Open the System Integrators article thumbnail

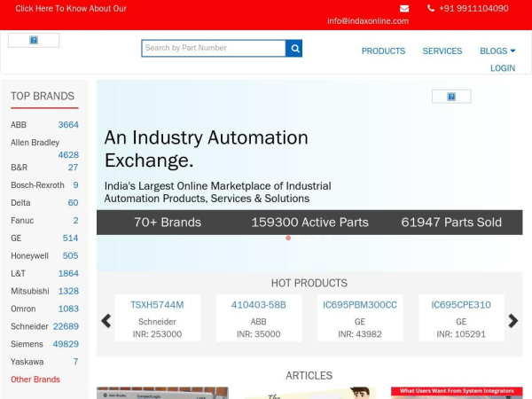(457, 393)
